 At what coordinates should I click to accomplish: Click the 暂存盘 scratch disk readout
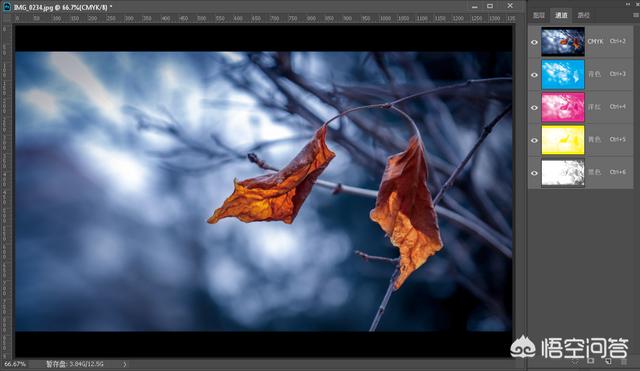click(x=74, y=364)
